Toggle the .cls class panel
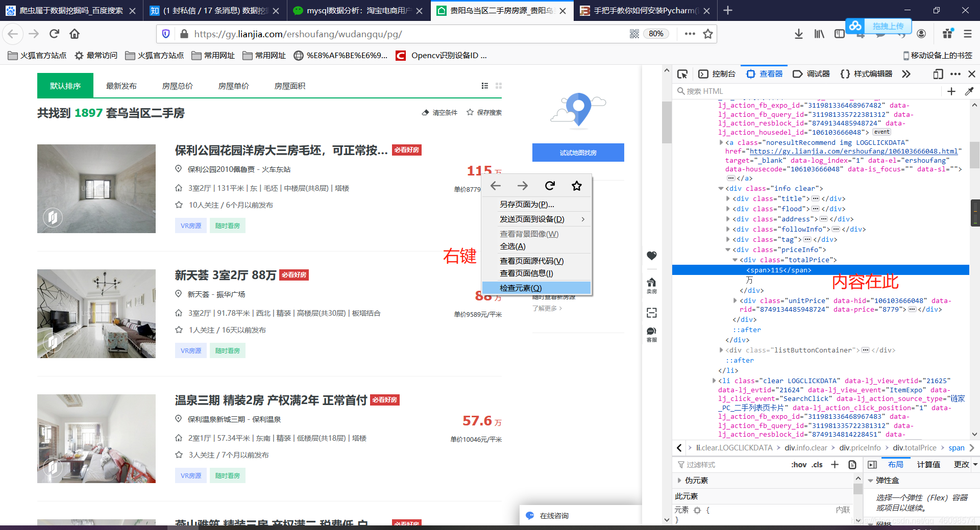This screenshot has height=530, width=980. point(817,465)
